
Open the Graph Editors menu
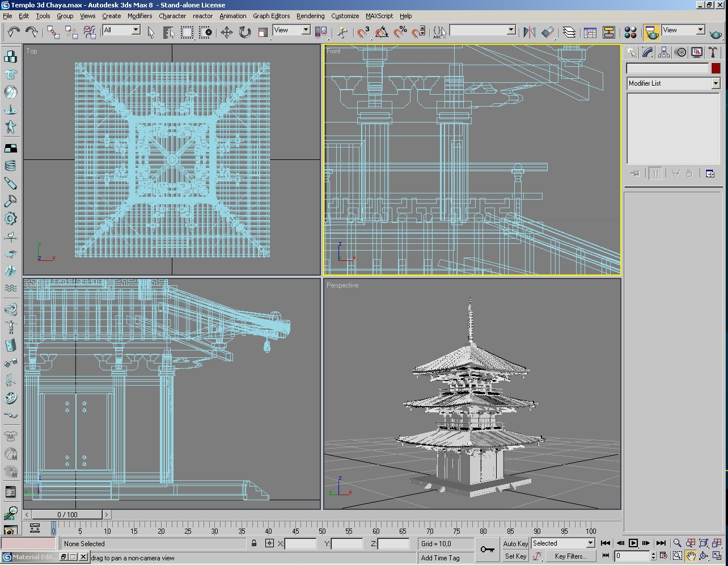[x=271, y=16]
